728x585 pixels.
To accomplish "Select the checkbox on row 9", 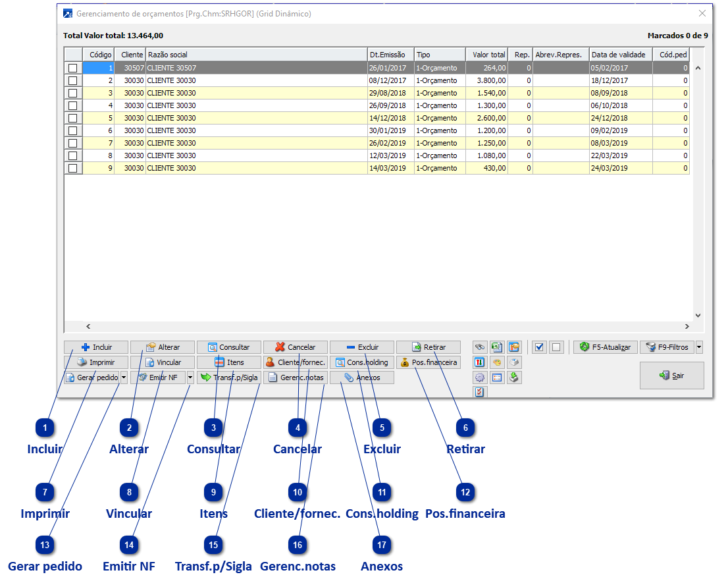I will pyautogui.click(x=73, y=168).
